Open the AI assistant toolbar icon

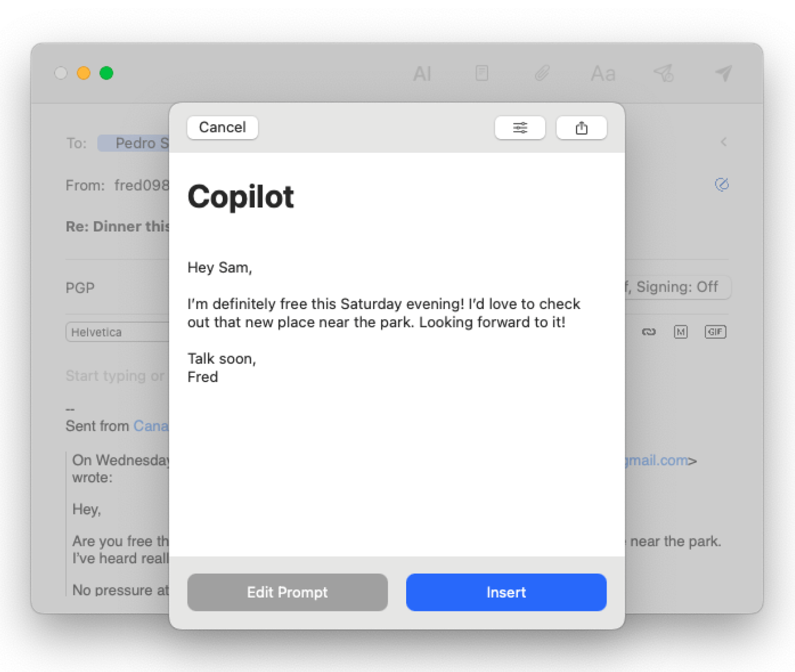click(422, 73)
